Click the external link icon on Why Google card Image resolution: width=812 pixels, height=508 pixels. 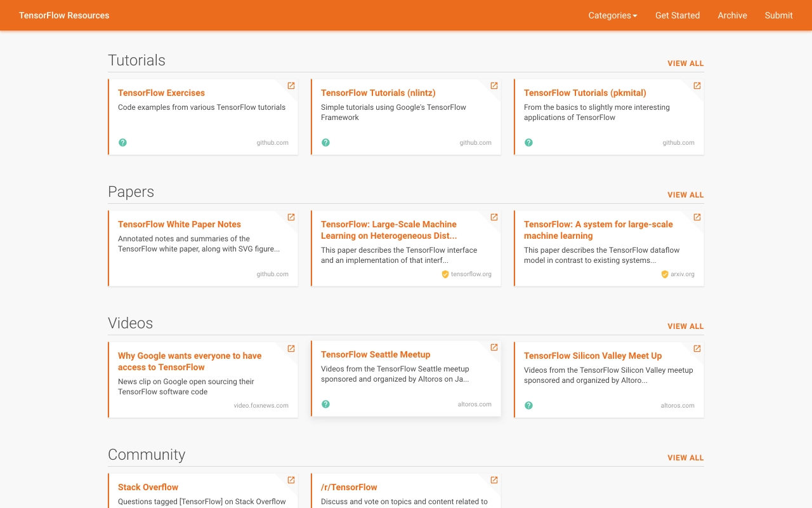point(291,348)
